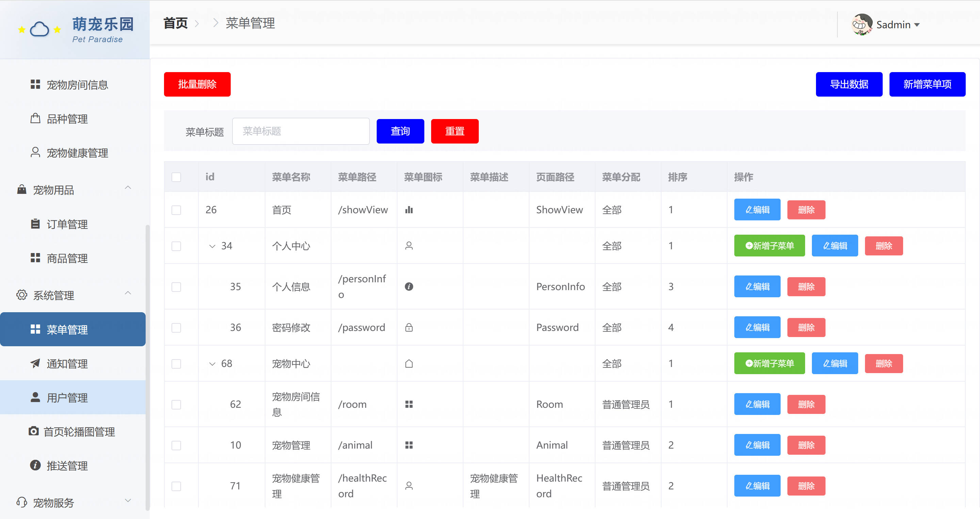Click paper plane icon beside 通知管理
Image resolution: width=980 pixels, height=519 pixels.
click(x=35, y=363)
